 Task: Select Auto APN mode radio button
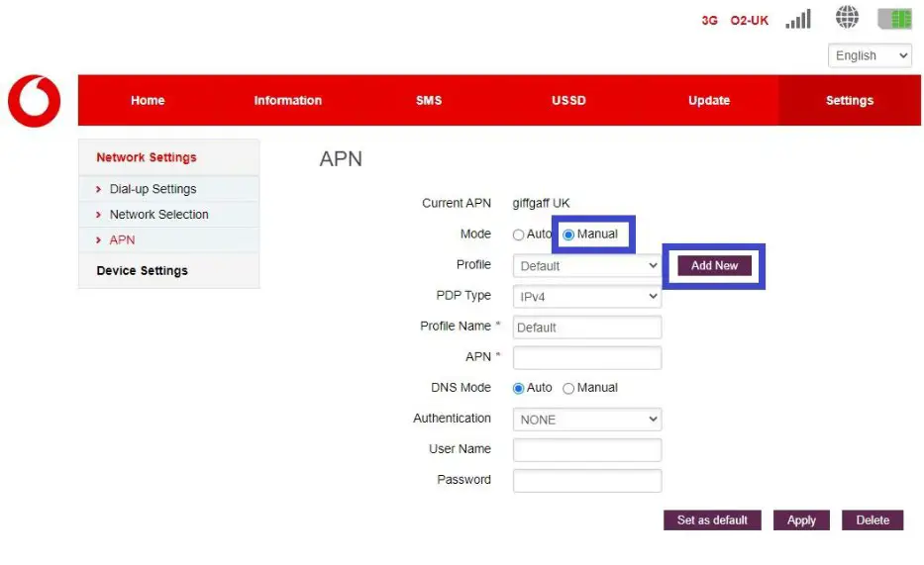click(x=518, y=235)
